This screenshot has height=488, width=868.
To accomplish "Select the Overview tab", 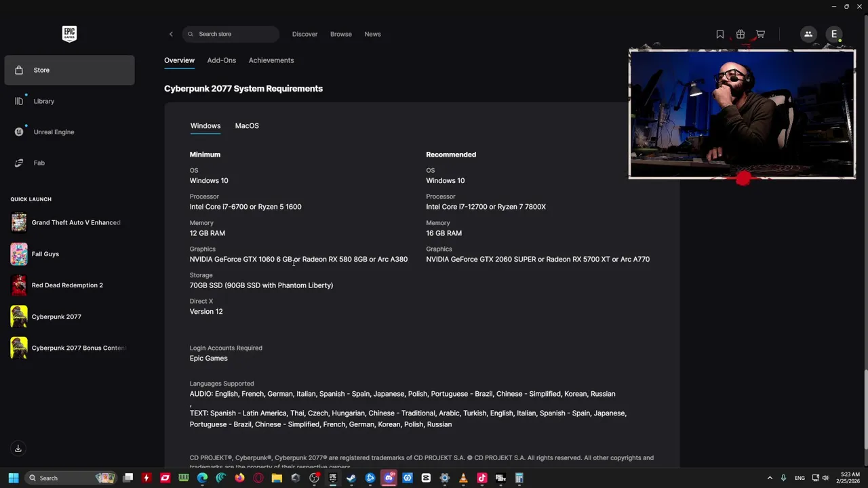I will point(179,60).
